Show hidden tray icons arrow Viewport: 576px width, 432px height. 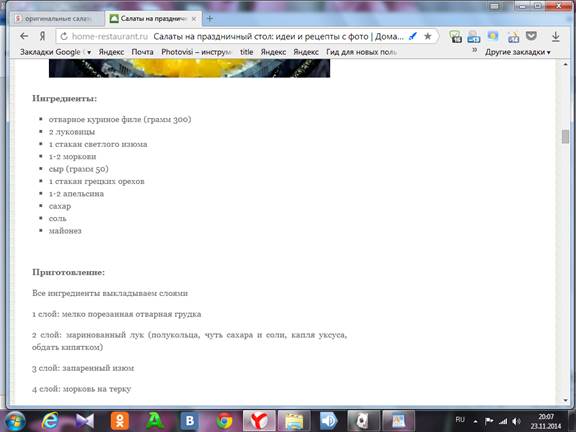pyautogui.click(x=475, y=421)
